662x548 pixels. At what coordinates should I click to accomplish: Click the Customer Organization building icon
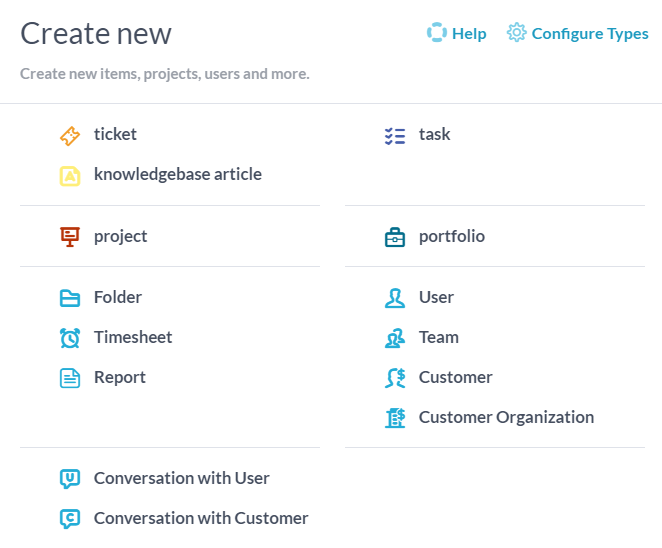394,418
